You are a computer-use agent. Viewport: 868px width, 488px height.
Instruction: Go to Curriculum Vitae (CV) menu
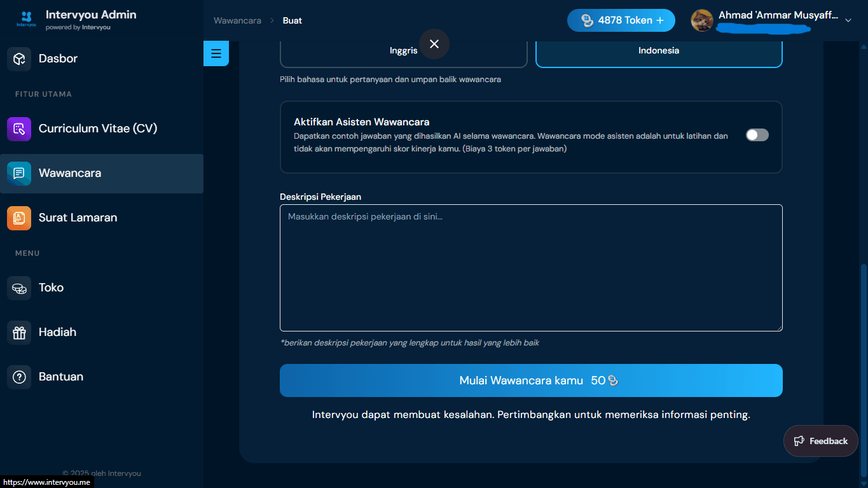click(x=102, y=129)
